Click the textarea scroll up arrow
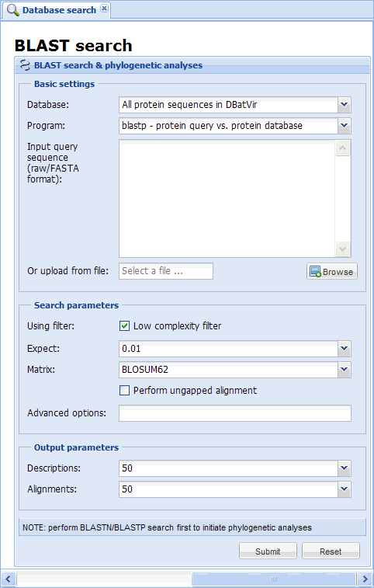This screenshot has width=374, height=588. point(342,148)
